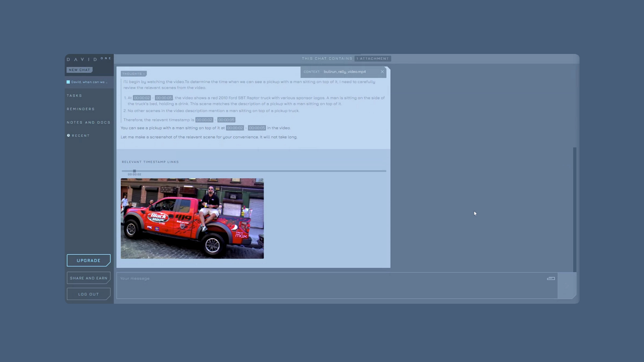Click the chat icon beside 'David, when can we'
Screen dimensions: 644x362
tap(68, 82)
